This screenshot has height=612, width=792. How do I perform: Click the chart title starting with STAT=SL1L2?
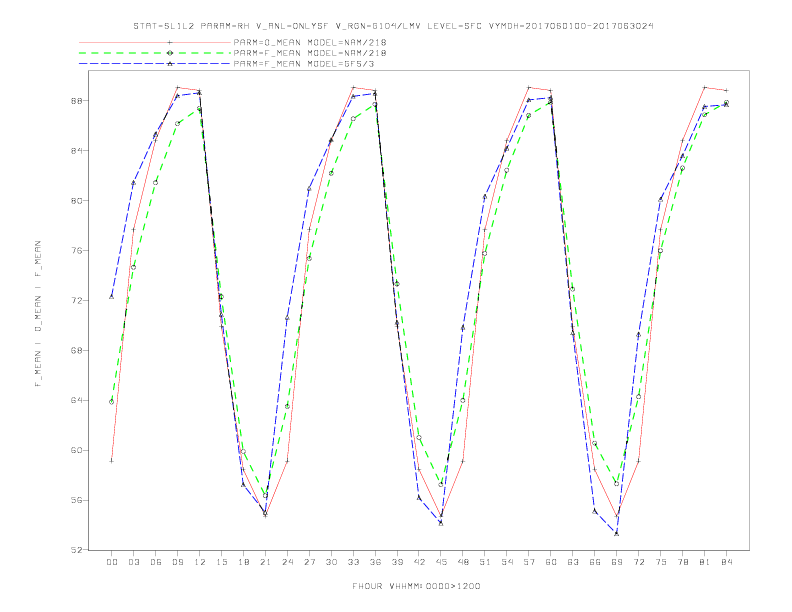[393, 26]
